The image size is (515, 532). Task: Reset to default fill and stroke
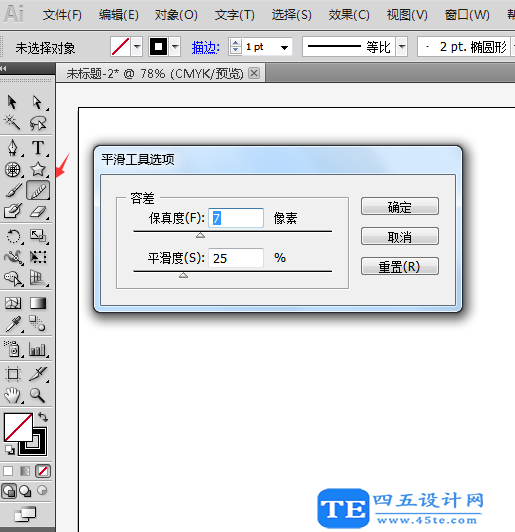[x=9, y=450]
